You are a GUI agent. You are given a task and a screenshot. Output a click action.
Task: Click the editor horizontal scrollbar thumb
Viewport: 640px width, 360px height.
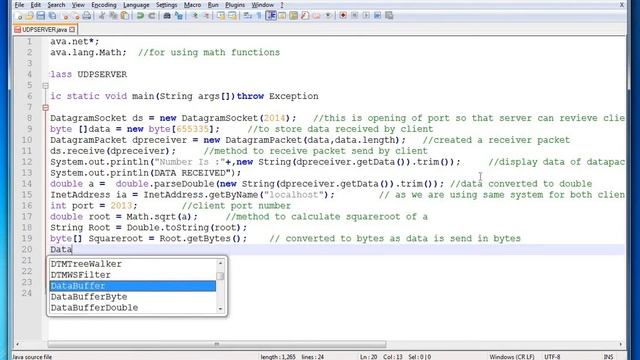pos(217,344)
